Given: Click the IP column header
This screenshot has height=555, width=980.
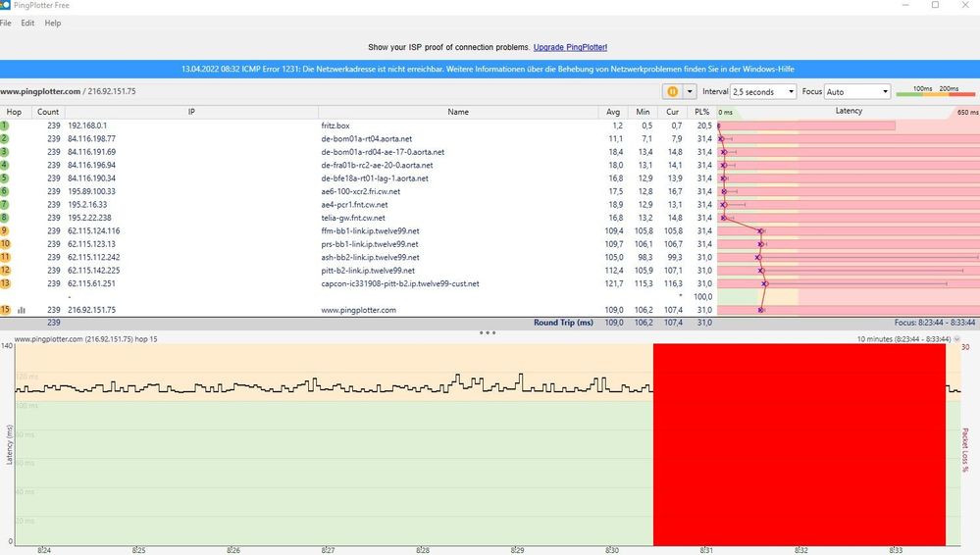Looking at the screenshot, I should (x=191, y=112).
